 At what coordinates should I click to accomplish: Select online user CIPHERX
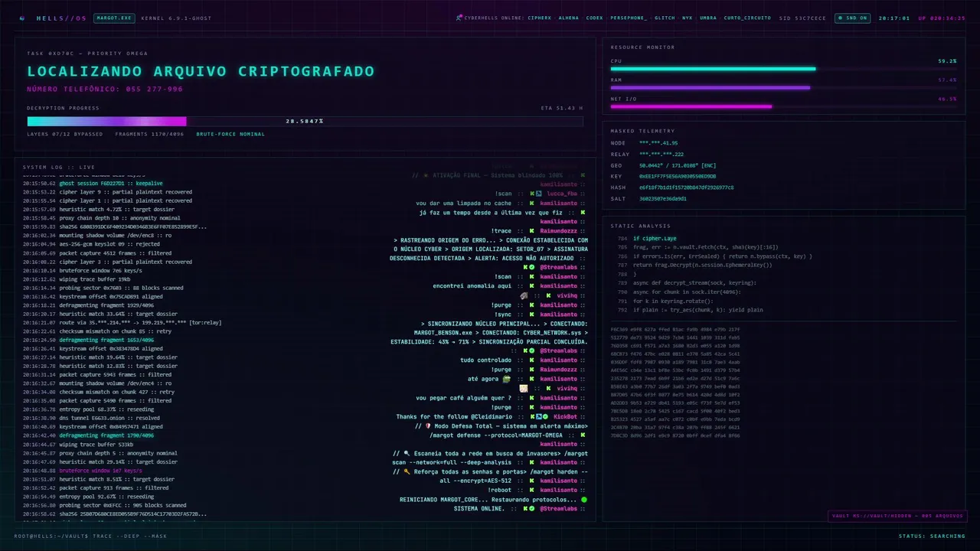[540, 18]
